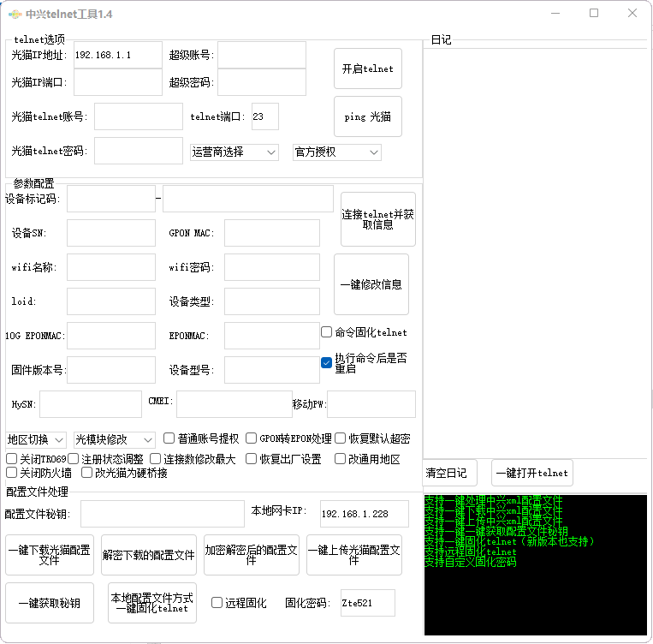Image resolution: width=653 pixels, height=644 pixels.
Task: Enable 命令固化telnet checkbox
Action: 327,331
